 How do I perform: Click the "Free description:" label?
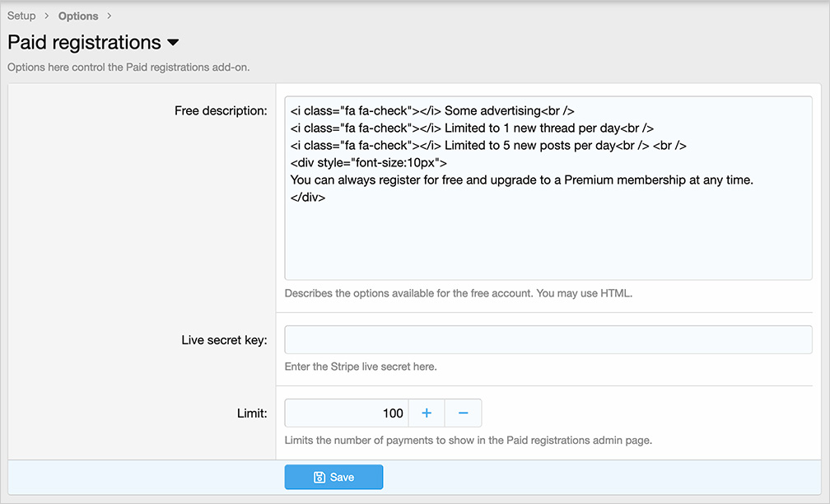tap(221, 110)
